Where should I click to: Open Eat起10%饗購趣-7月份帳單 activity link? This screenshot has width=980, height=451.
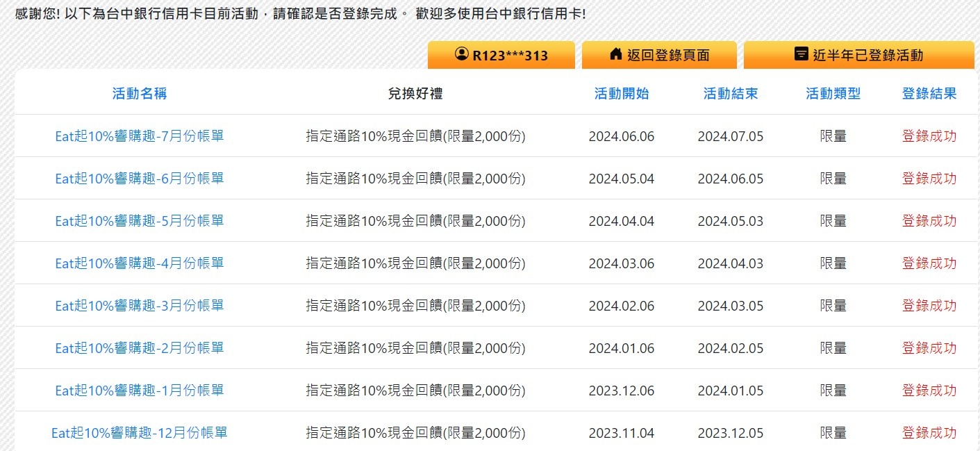click(140, 136)
